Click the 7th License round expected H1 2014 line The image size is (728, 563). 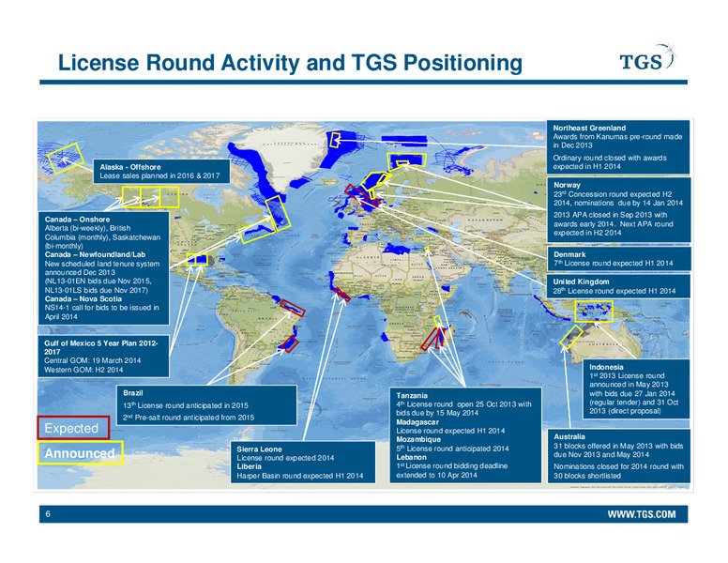point(613,263)
